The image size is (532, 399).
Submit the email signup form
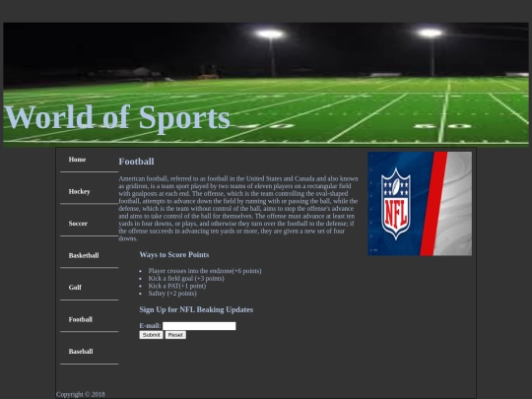tap(151, 335)
